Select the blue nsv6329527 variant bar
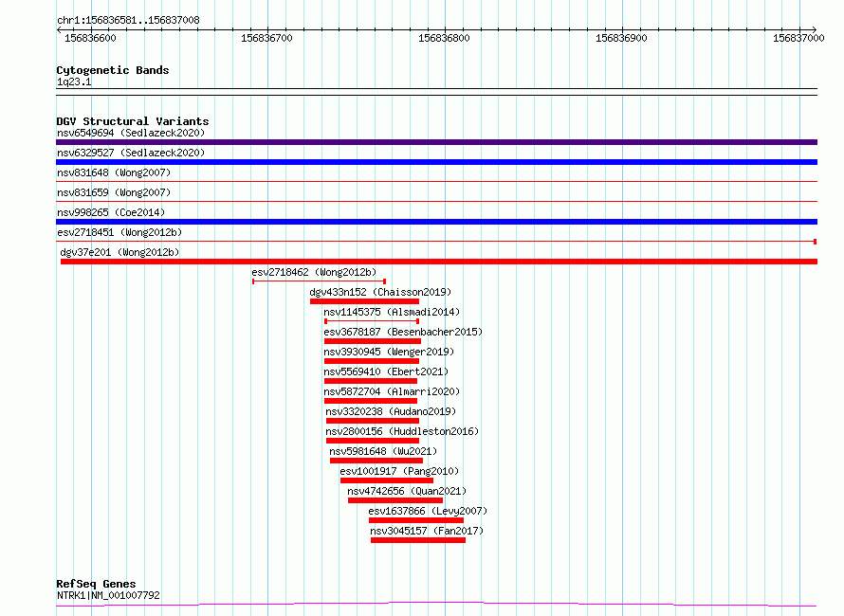The image size is (844, 616). tap(436, 162)
